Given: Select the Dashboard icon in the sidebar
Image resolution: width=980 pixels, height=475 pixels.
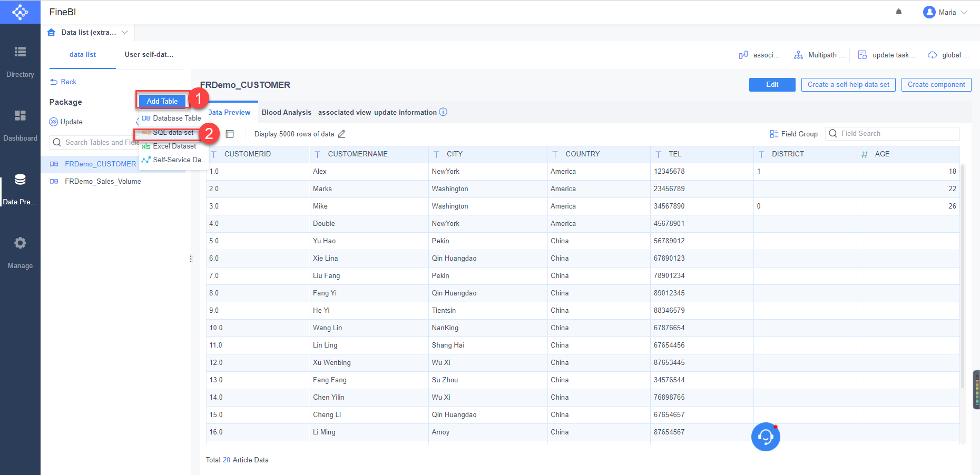Looking at the screenshot, I should coord(20,115).
